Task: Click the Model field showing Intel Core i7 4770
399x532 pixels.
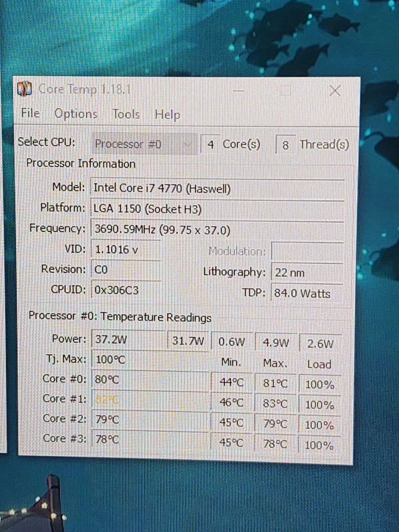Action: pos(217,188)
